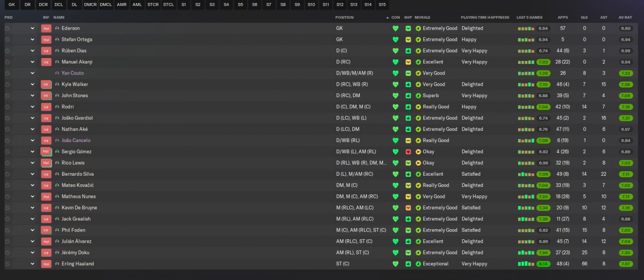Click Kyle Walker's 7.38 average rating
644x280 pixels.
625,85
